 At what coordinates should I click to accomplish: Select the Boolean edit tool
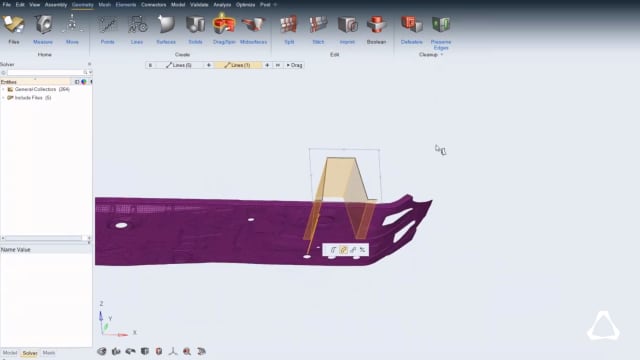coord(376,29)
